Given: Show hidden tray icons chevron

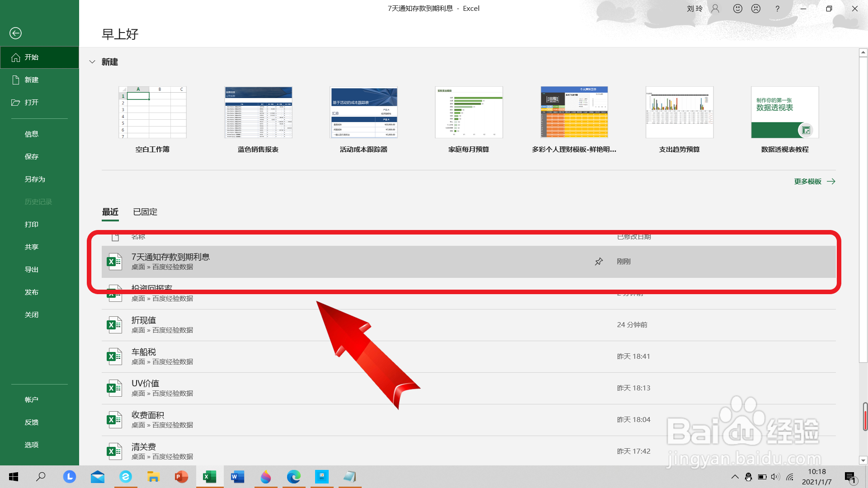Looking at the screenshot, I should coord(735,477).
